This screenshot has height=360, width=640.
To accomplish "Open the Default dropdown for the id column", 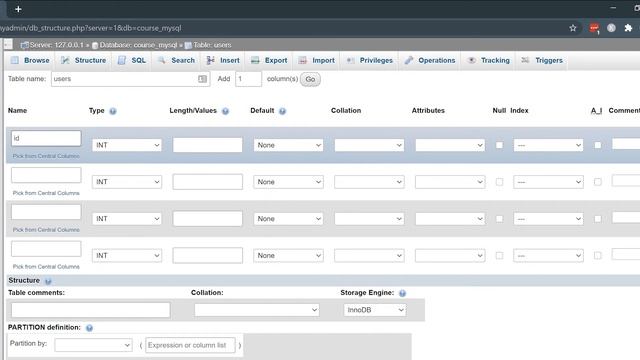I will click(x=288, y=145).
